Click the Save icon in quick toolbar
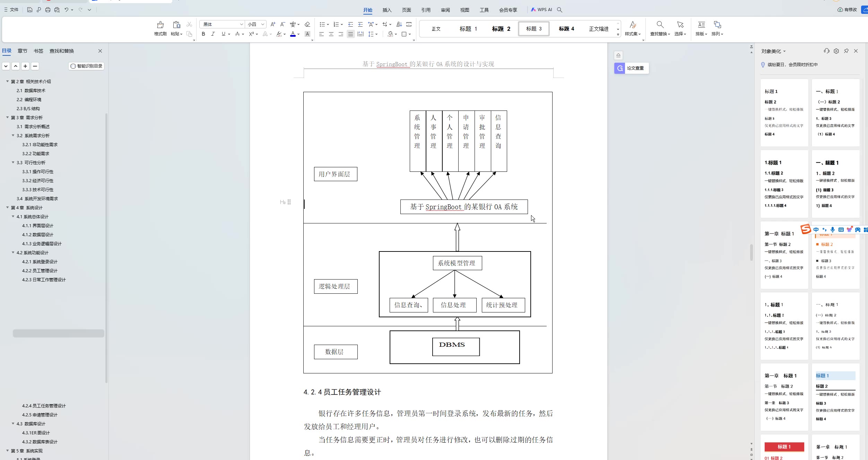This screenshot has width=868, height=460. click(x=29, y=10)
